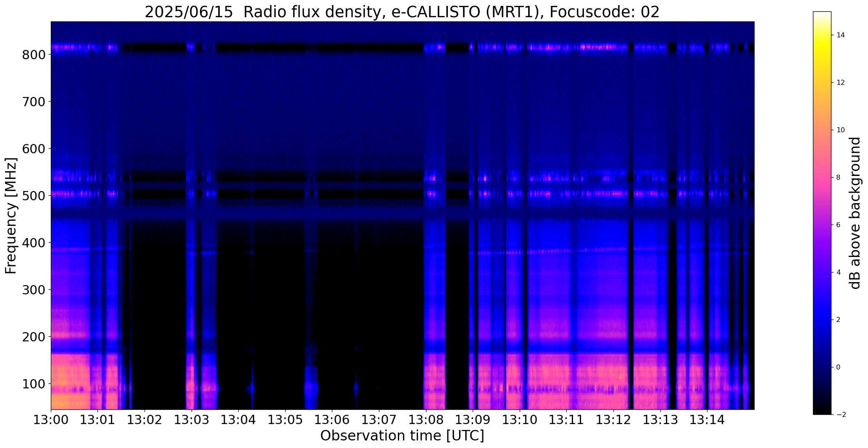Image resolution: width=868 pixels, height=448 pixels.
Task: Click the dB colorbar gradient strip
Action: [x=822, y=213]
